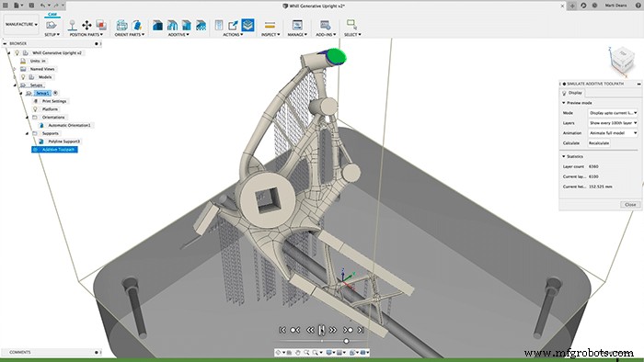
Task: Click the highlighted Simulate Additive Toolpath icon
Action: click(247, 25)
